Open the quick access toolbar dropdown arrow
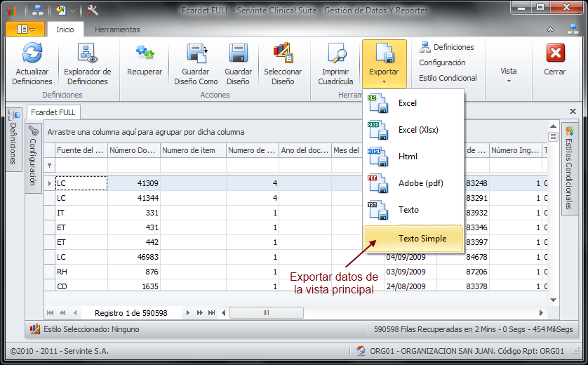 click(x=72, y=11)
